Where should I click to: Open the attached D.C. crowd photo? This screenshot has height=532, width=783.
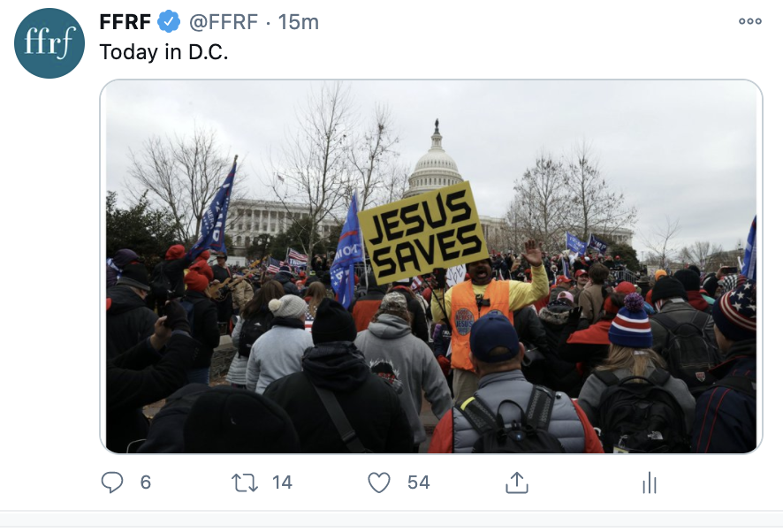(x=431, y=266)
